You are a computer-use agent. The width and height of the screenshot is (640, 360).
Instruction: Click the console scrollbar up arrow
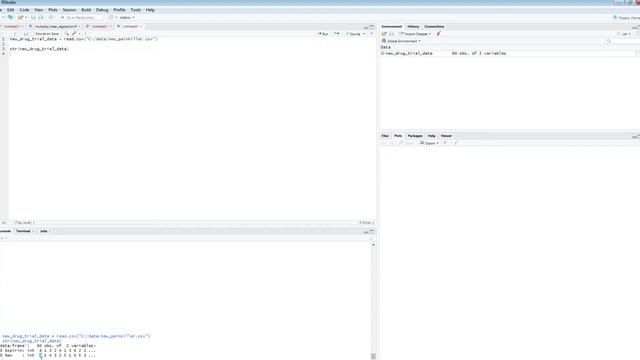click(373, 245)
